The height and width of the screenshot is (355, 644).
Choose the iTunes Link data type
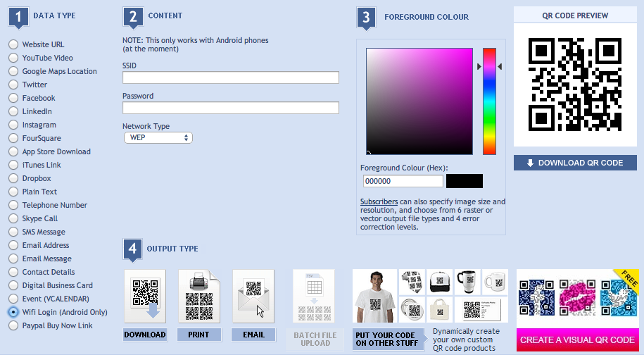13,165
